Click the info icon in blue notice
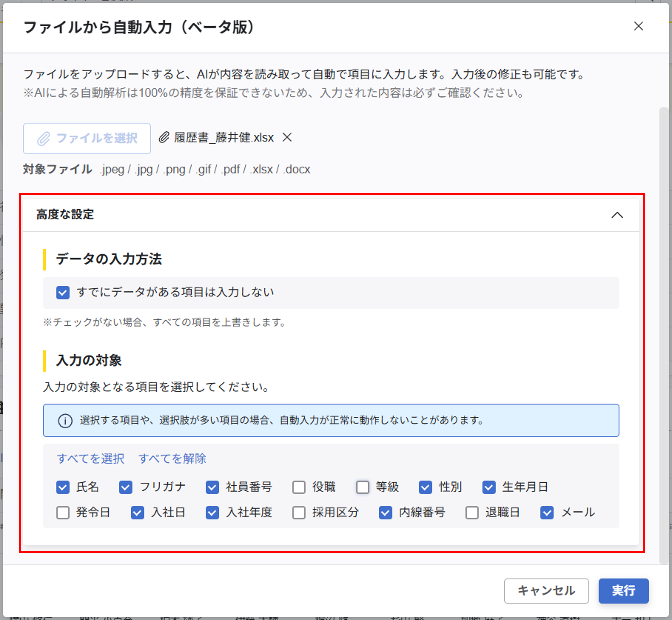The height and width of the screenshot is (620, 672). click(65, 421)
